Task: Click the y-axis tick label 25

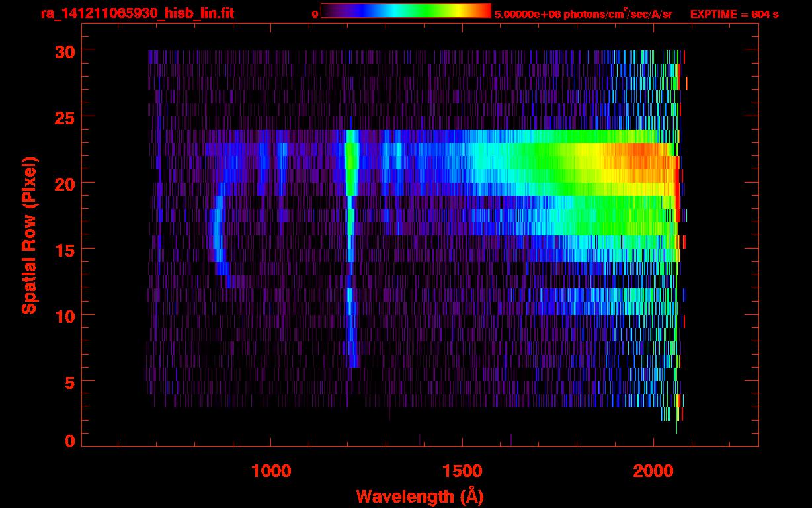Action: 65,117
